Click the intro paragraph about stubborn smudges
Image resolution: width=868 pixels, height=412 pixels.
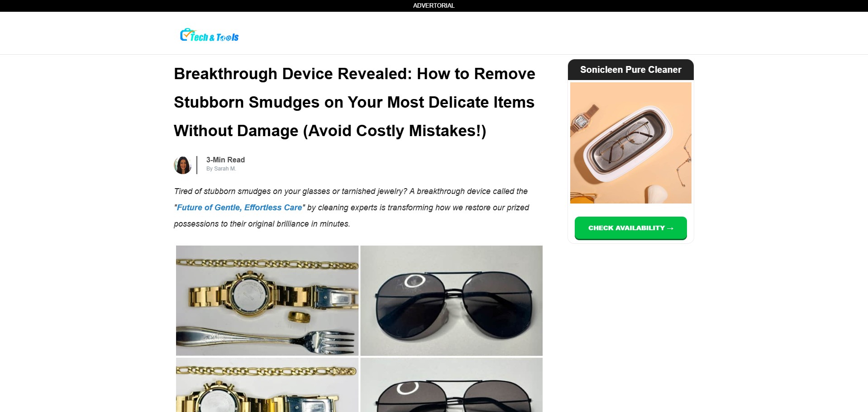click(352, 208)
